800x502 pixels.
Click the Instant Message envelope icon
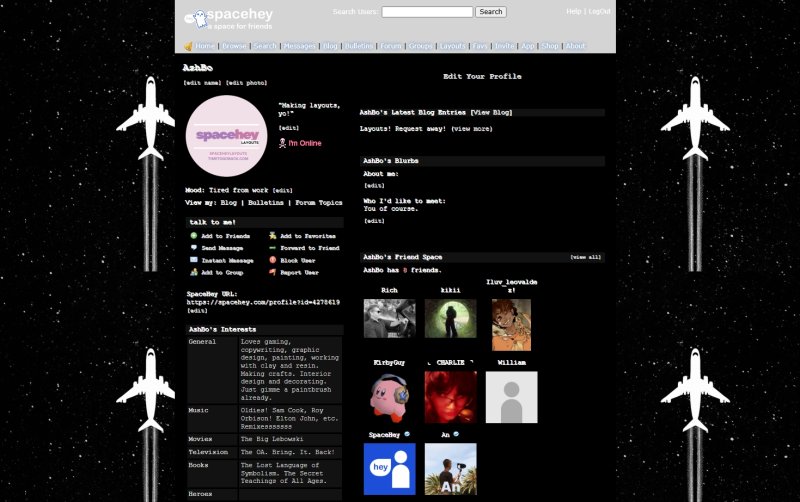pos(194,260)
